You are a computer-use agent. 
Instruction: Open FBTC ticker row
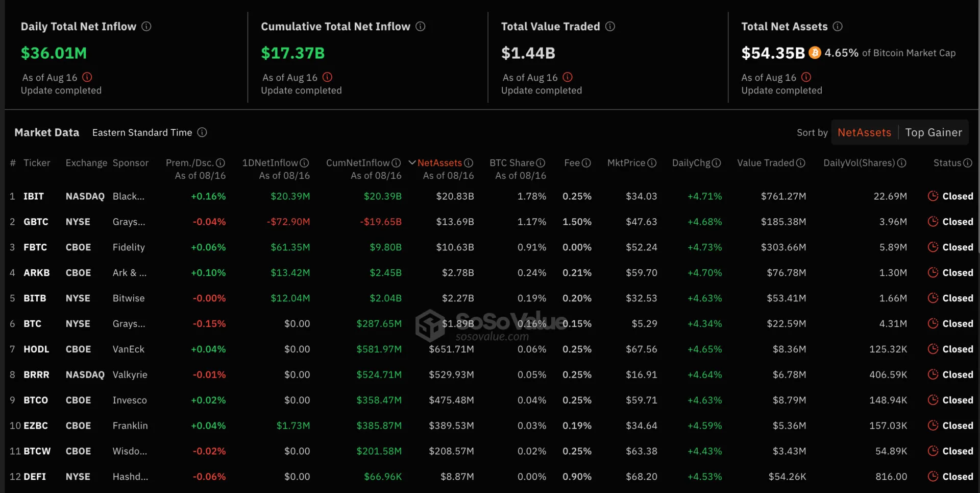point(35,247)
